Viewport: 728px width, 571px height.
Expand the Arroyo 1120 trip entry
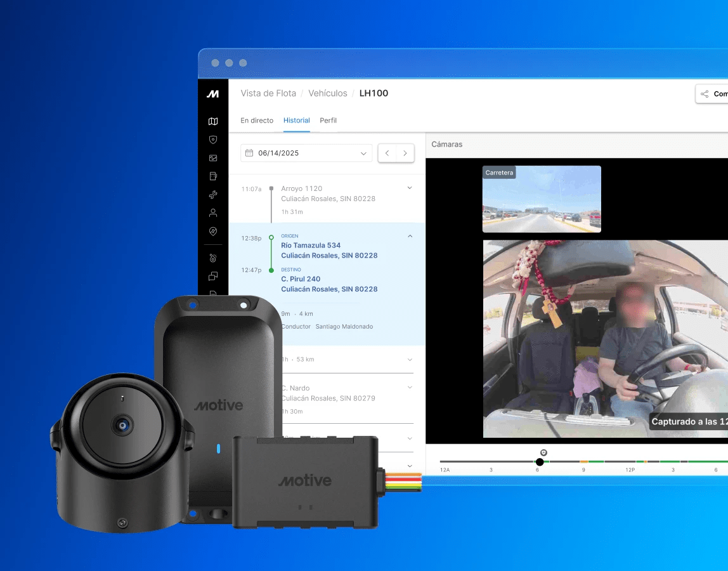coord(410,188)
